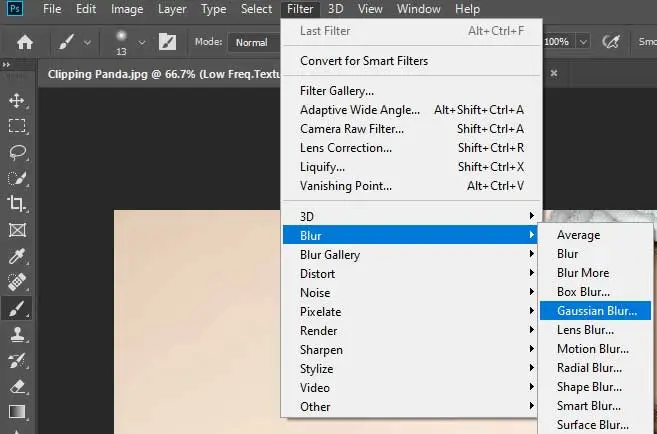Choose Motion Blur option

click(x=595, y=349)
